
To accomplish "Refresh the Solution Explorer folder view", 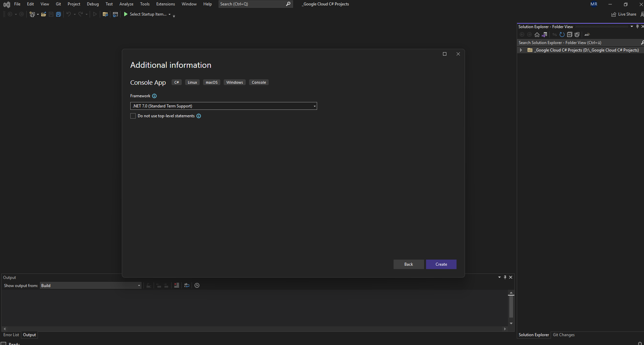I will coord(562,35).
